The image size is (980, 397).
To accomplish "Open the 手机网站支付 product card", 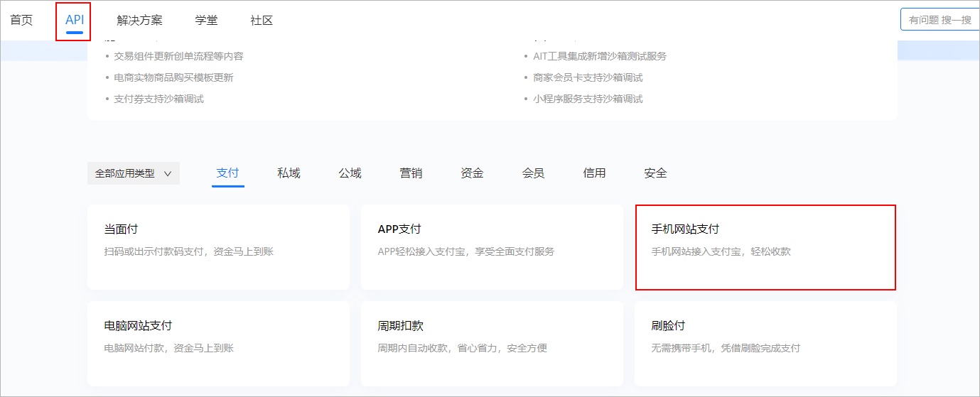I will (x=765, y=246).
